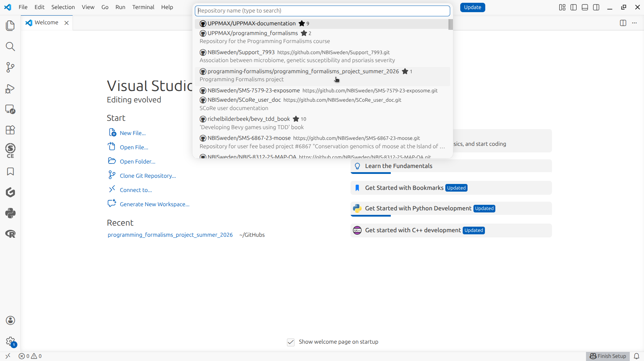Select UPPMAX/programming_formalisms repository
Screen dimensions: 644x361
pos(322,37)
